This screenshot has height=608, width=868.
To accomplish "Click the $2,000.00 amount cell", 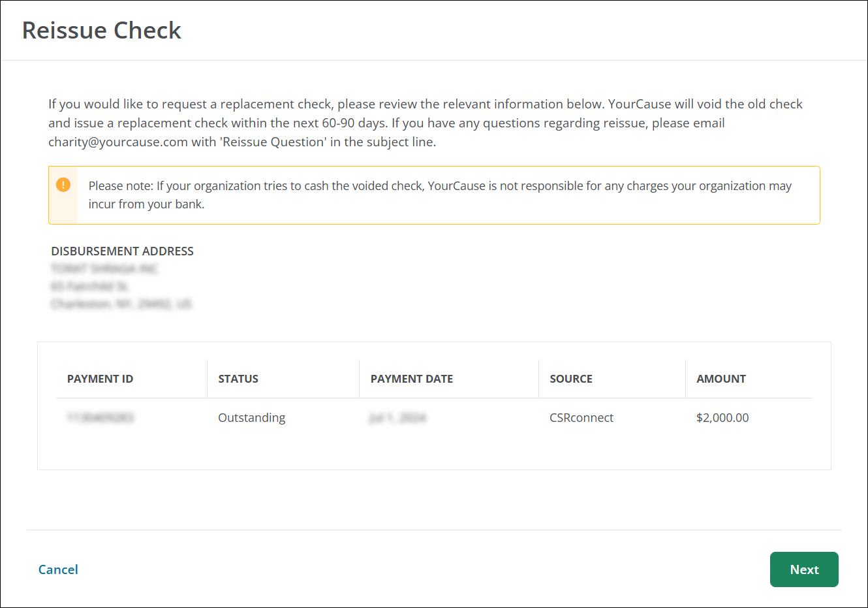I will [722, 418].
